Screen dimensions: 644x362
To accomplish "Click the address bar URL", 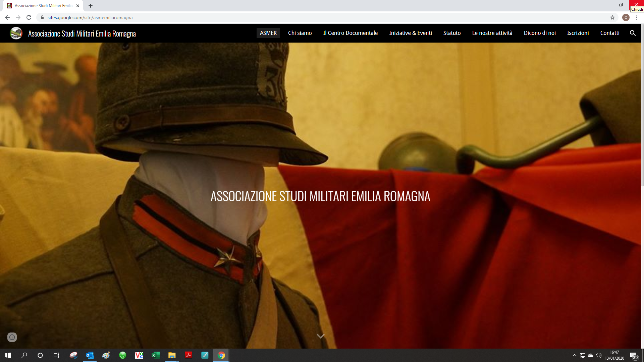I will coord(90,17).
